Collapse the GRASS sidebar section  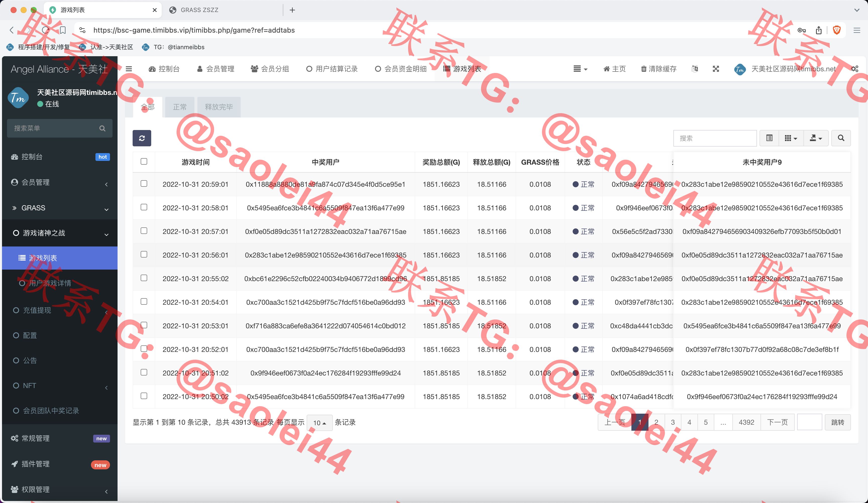coord(60,208)
